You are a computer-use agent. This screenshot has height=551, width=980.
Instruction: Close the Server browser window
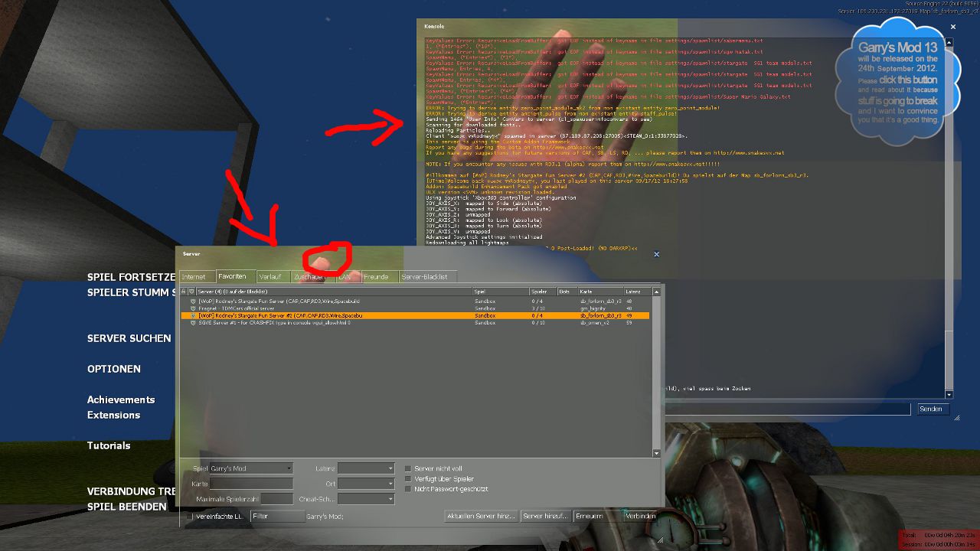point(656,254)
